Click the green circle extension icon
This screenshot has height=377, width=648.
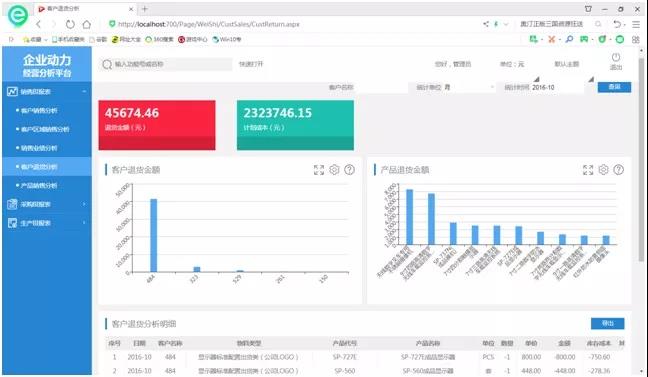coord(619,39)
